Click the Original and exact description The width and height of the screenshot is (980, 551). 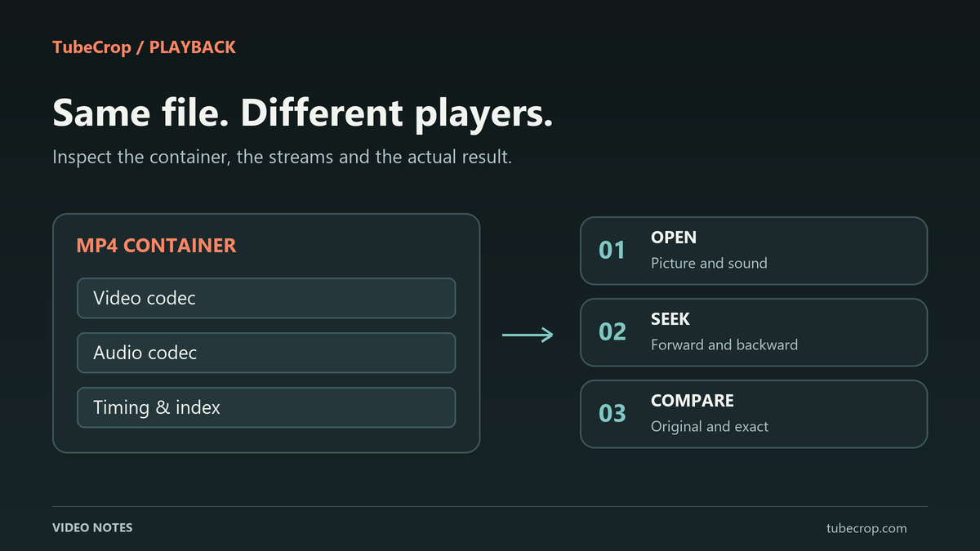710,426
